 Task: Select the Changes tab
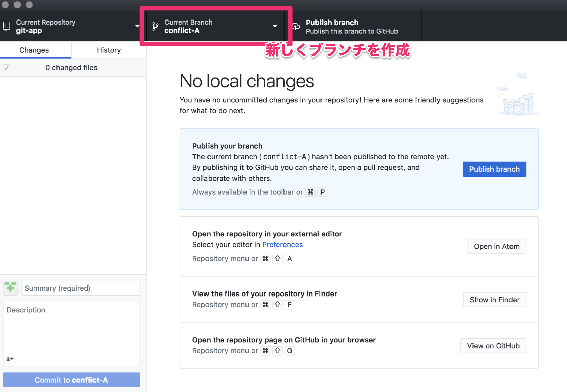34,50
